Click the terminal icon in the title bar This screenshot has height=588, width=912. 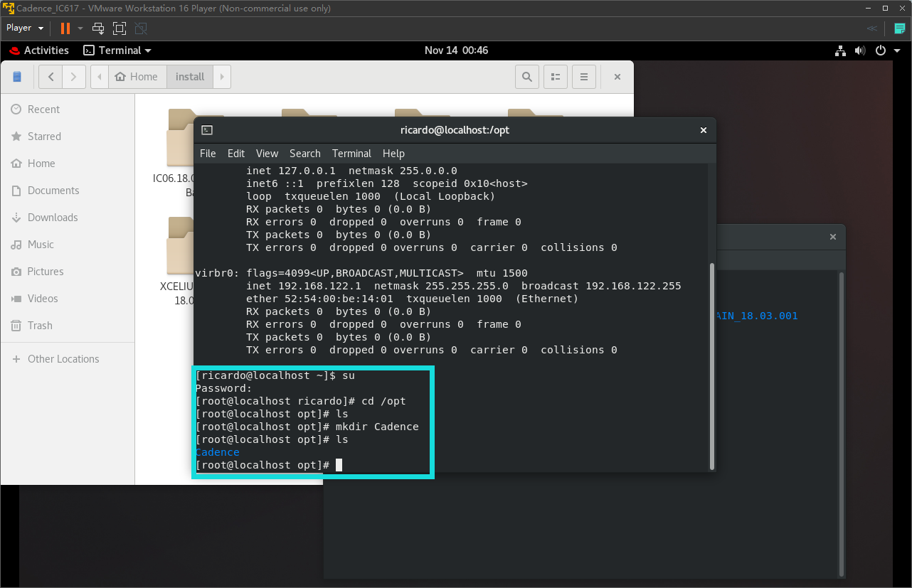[x=207, y=130]
